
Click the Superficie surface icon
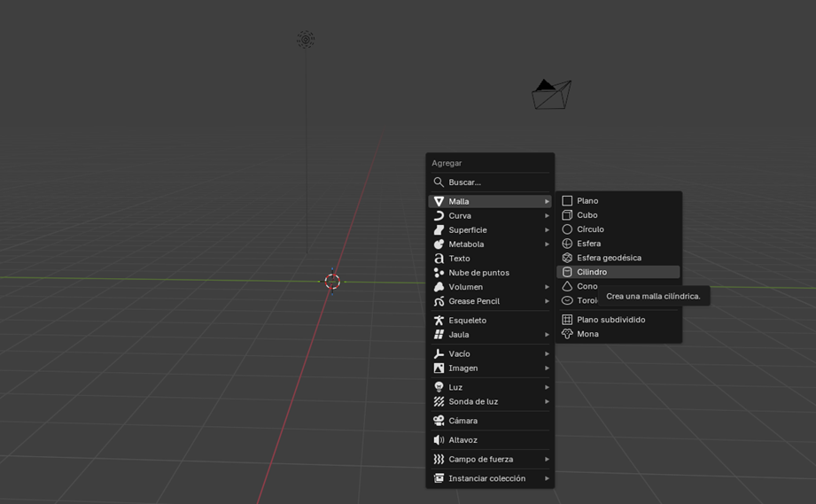(x=439, y=230)
